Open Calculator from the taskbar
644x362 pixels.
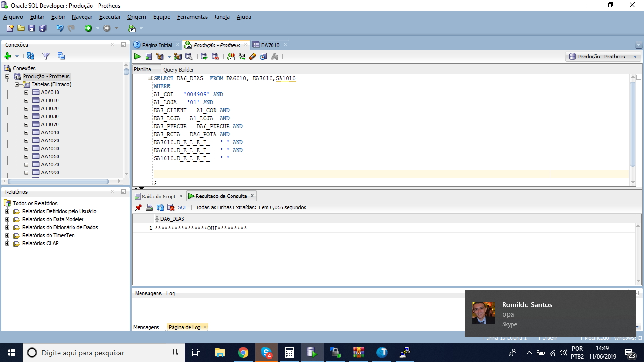coord(289,353)
